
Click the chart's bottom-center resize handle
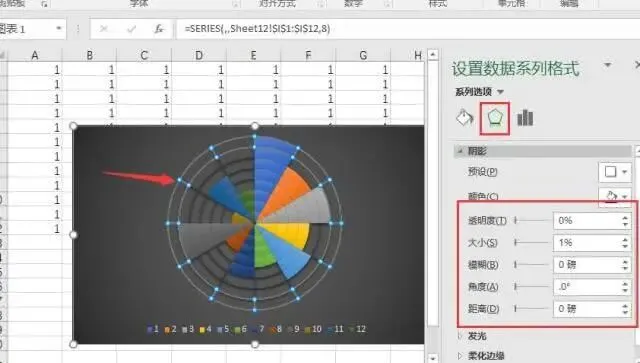pos(255,344)
